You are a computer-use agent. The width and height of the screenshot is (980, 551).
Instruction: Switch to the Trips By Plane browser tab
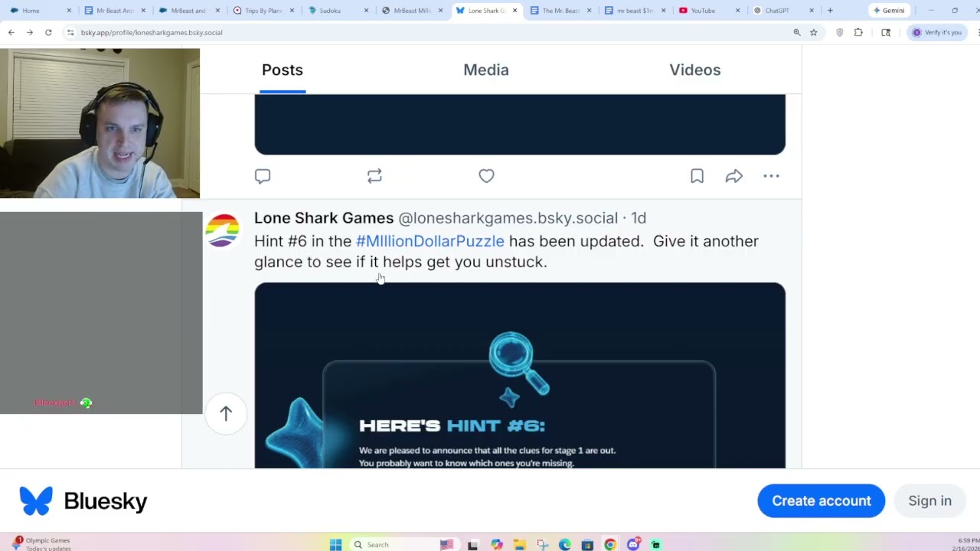[x=263, y=11]
